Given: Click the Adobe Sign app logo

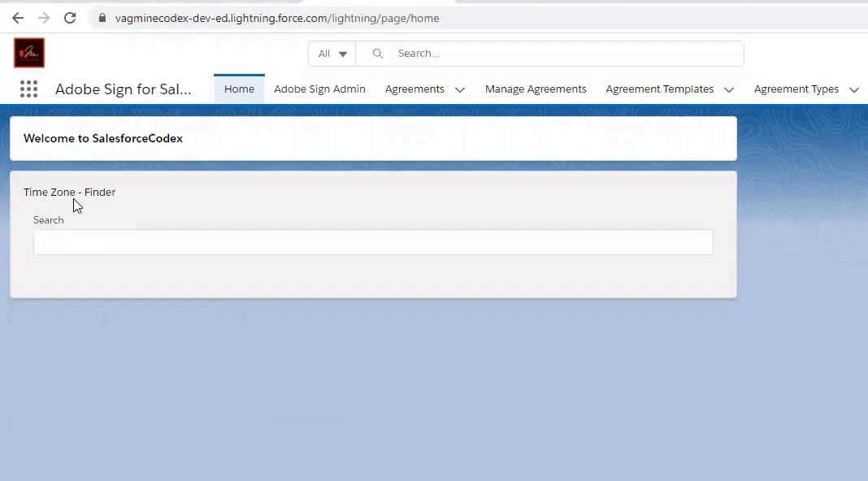Looking at the screenshot, I should click(x=28, y=53).
